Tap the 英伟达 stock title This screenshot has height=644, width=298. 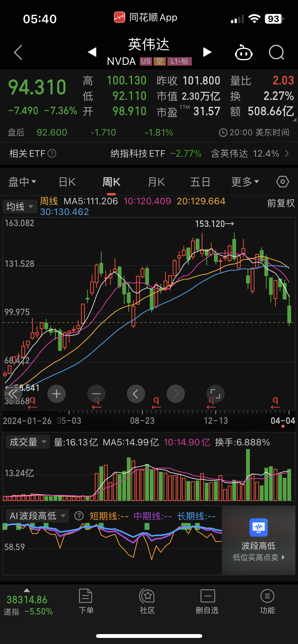pyautogui.click(x=149, y=44)
